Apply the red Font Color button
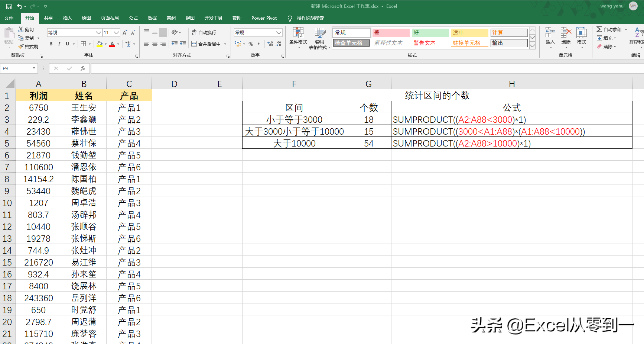Screen dimensions: 644x344 coord(112,44)
